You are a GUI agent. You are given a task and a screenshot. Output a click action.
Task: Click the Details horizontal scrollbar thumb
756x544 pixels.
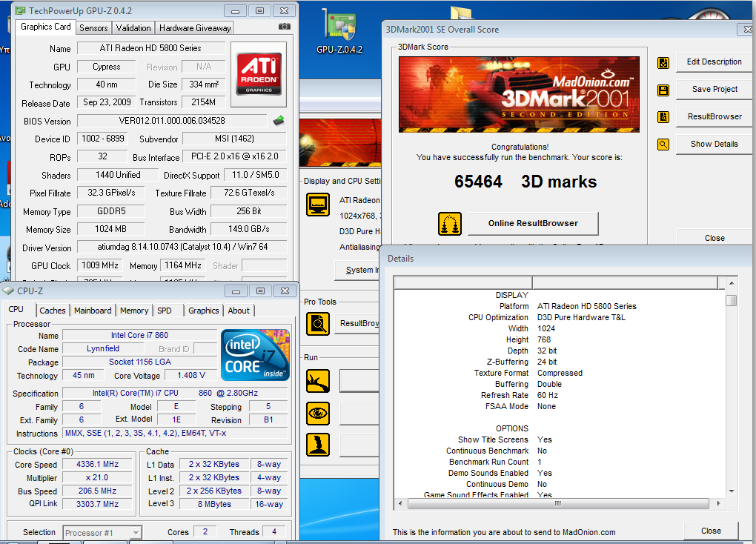558,503
